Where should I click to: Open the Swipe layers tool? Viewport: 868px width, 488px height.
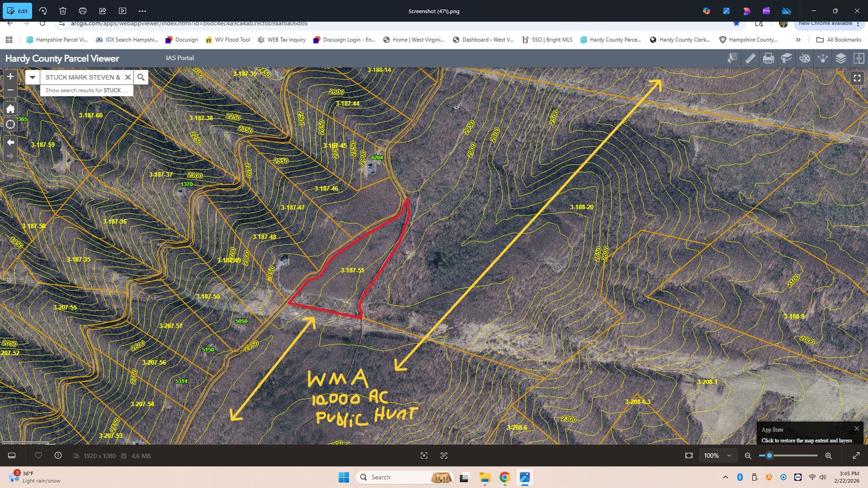click(x=859, y=58)
